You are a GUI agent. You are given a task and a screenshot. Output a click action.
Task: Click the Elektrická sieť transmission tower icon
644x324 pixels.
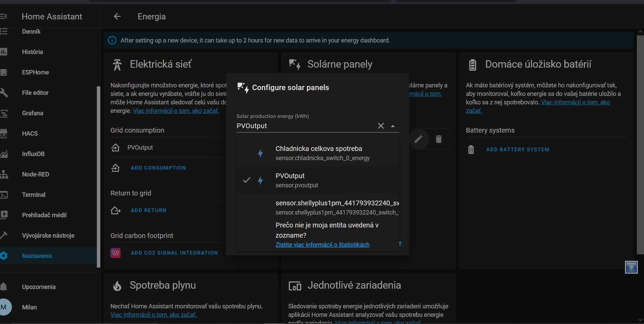click(117, 65)
